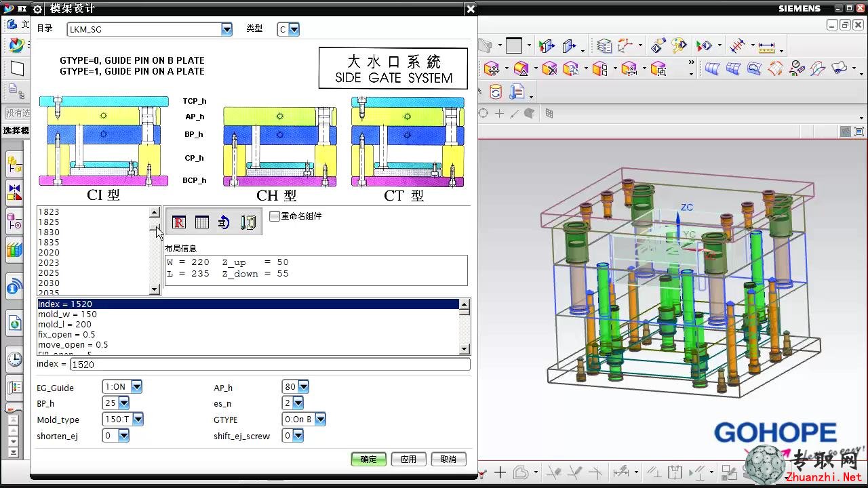Screen dimensions: 868x488
Task: Open the es_n dropdown
Action: 298,403
